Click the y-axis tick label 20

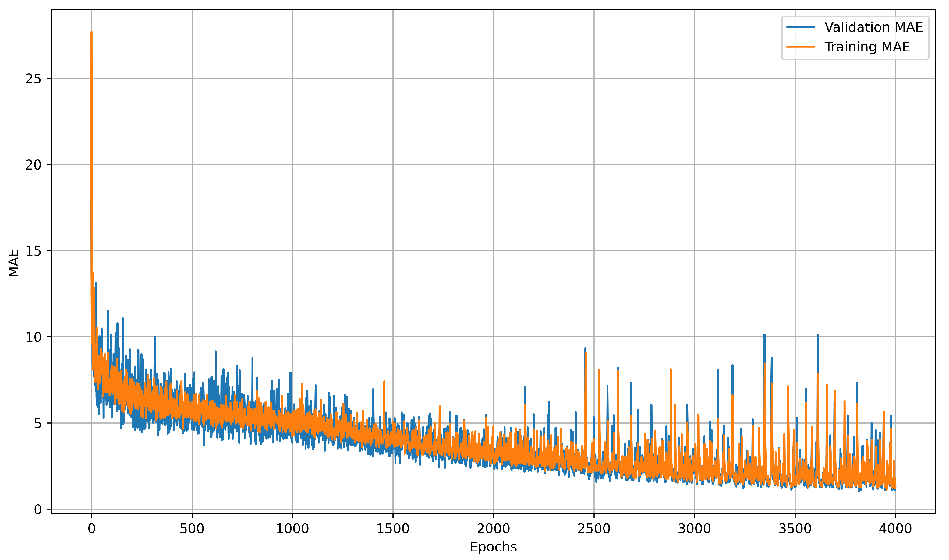click(33, 165)
